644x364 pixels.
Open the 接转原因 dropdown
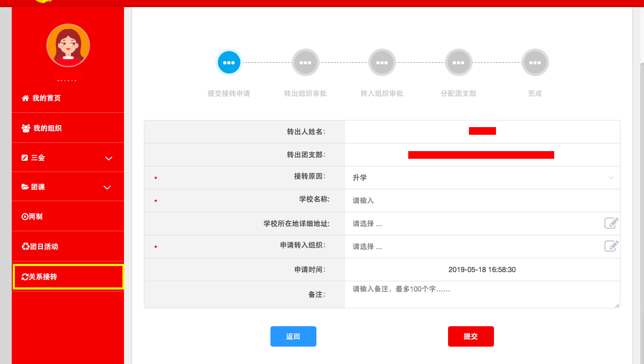(x=482, y=178)
